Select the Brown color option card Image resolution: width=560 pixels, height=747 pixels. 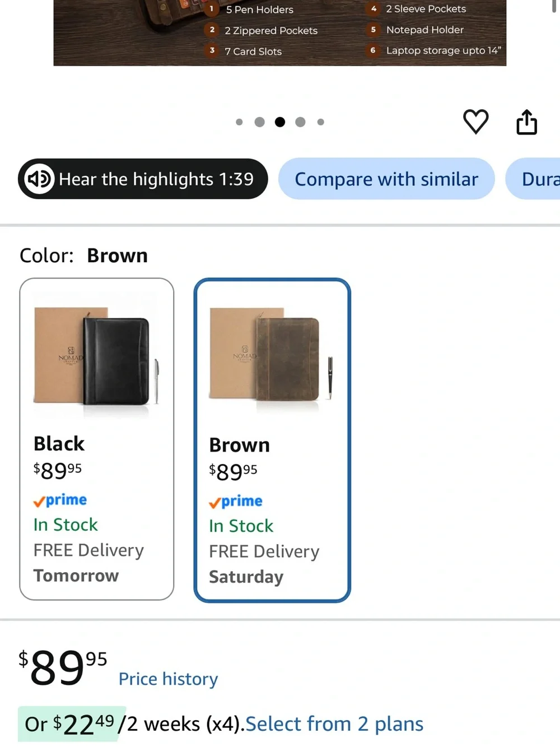click(x=272, y=440)
